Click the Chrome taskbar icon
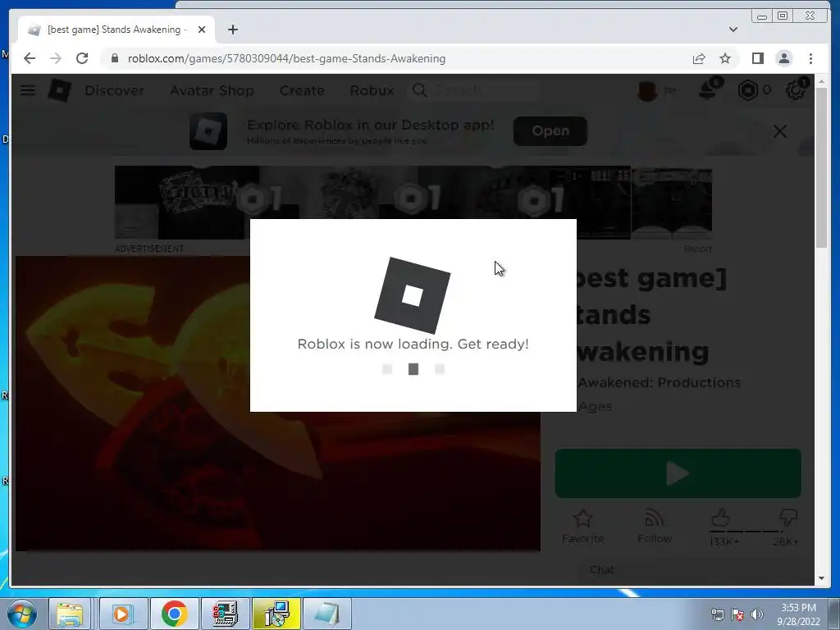Screen dimensions: 840x630 174,614
